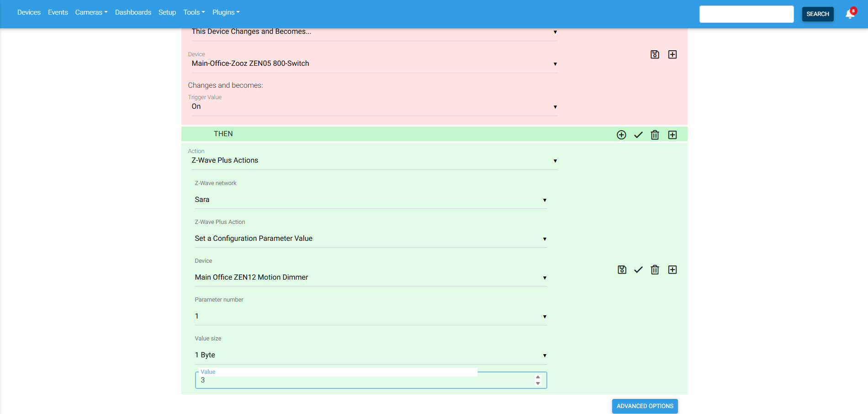868x414 pixels.
Task: Click the add-box icon beside the Device action row
Action: [x=672, y=270]
